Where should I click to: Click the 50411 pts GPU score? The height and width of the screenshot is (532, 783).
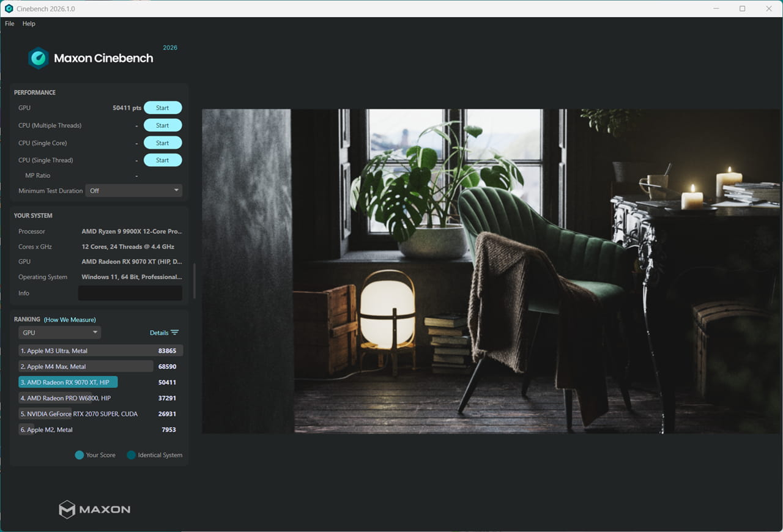tap(127, 108)
